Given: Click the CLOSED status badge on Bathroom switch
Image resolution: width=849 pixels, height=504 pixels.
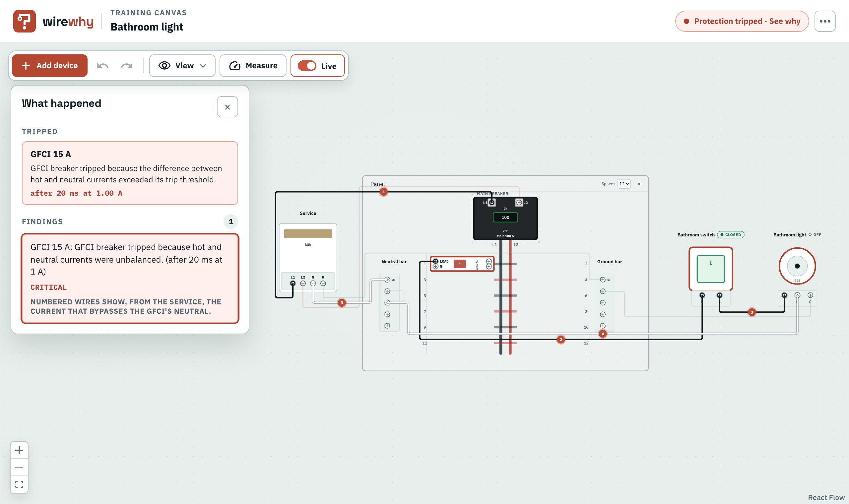Looking at the screenshot, I should click(x=731, y=235).
